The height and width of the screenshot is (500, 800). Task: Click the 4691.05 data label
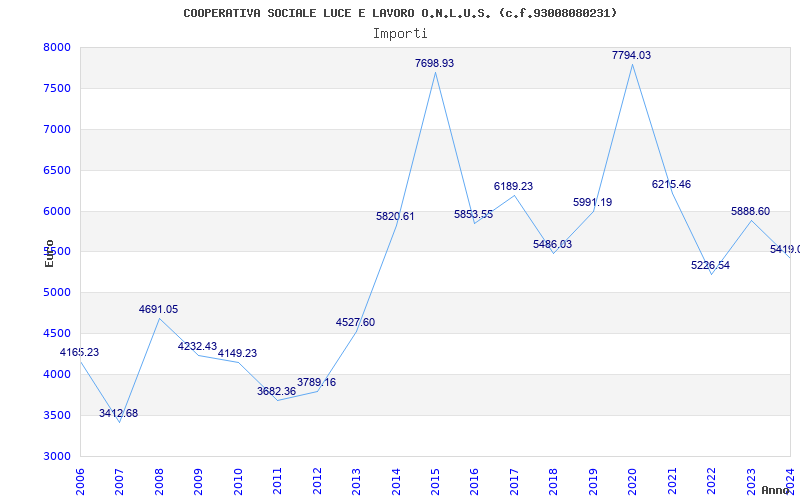pyautogui.click(x=158, y=309)
